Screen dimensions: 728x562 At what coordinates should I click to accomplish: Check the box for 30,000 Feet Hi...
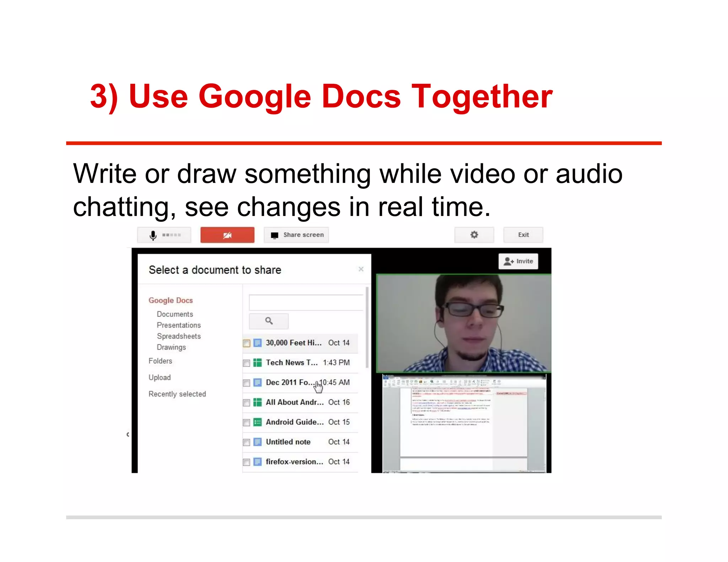pyautogui.click(x=246, y=343)
